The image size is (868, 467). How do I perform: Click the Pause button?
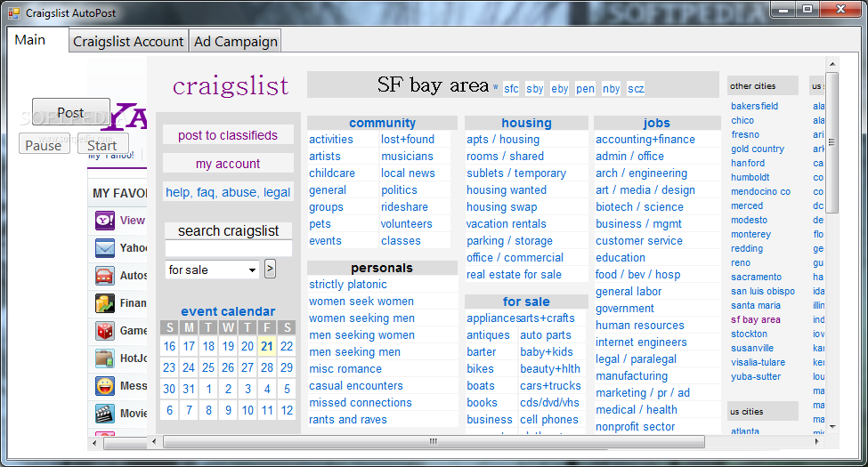(44, 145)
